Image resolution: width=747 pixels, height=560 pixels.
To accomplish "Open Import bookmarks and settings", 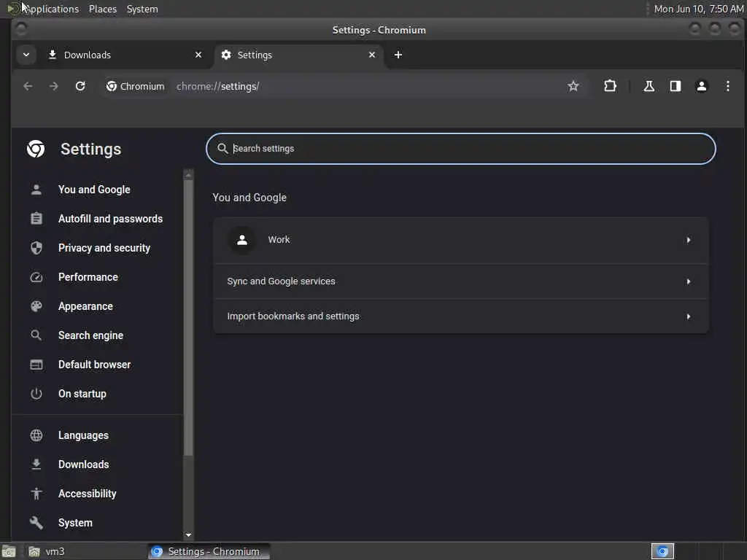I will [461, 316].
